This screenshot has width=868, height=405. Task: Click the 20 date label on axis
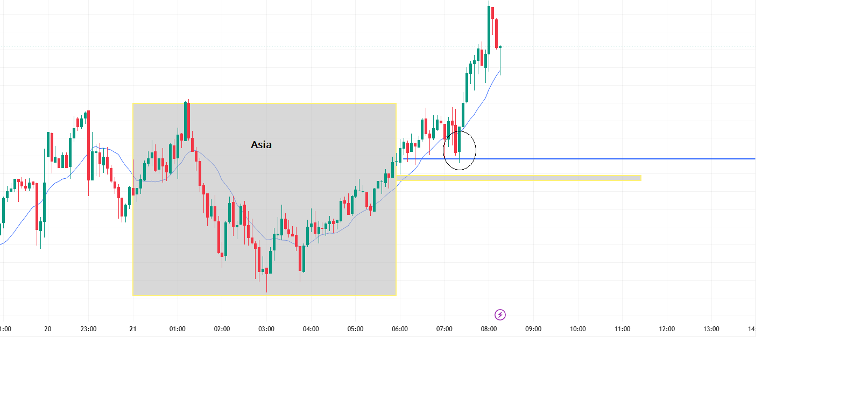coord(48,329)
